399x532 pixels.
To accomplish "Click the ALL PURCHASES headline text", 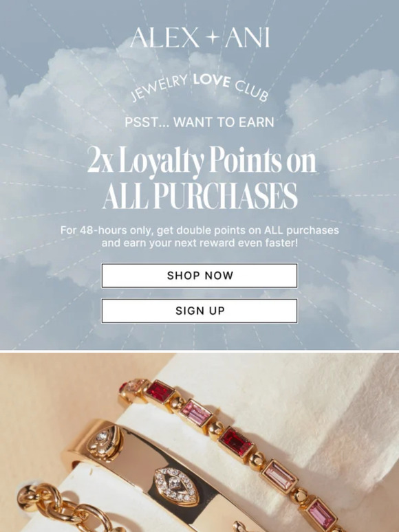I will [x=200, y=196].
